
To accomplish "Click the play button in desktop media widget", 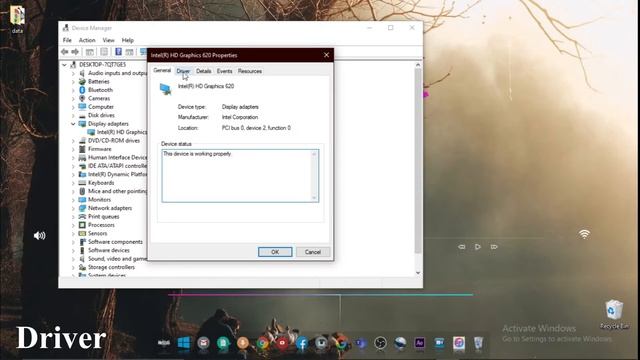I will (x=478, y=247).
